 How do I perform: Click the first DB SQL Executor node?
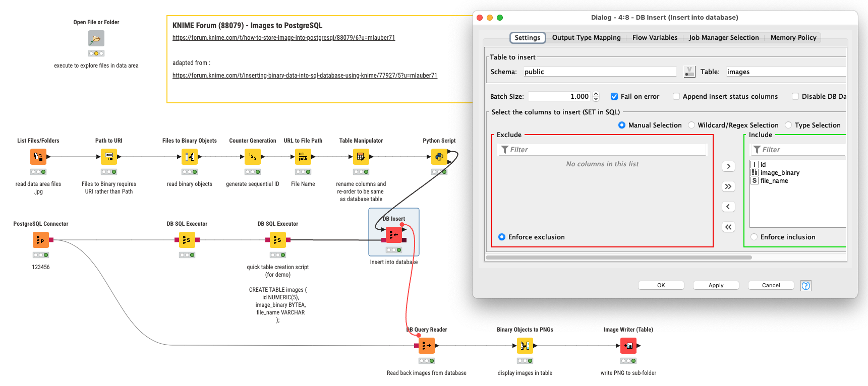(x=187, y=240)
